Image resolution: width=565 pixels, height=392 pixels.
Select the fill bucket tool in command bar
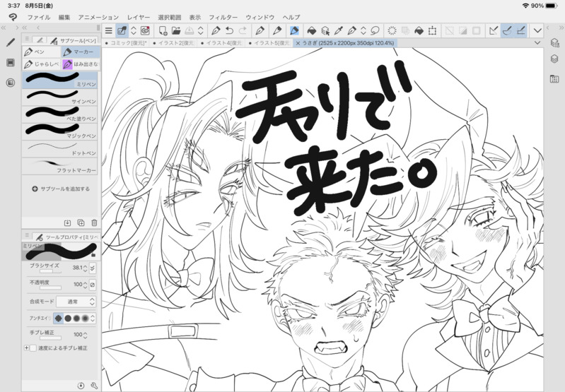[311, 31]
